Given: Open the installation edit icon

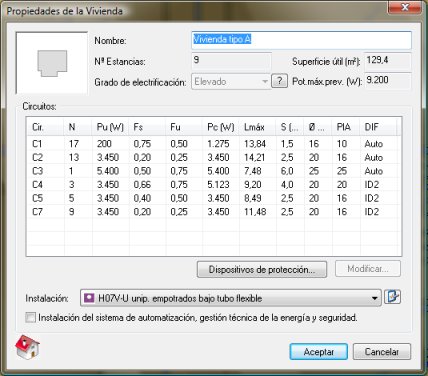Looking at the screenshot, I should (392, 297).
